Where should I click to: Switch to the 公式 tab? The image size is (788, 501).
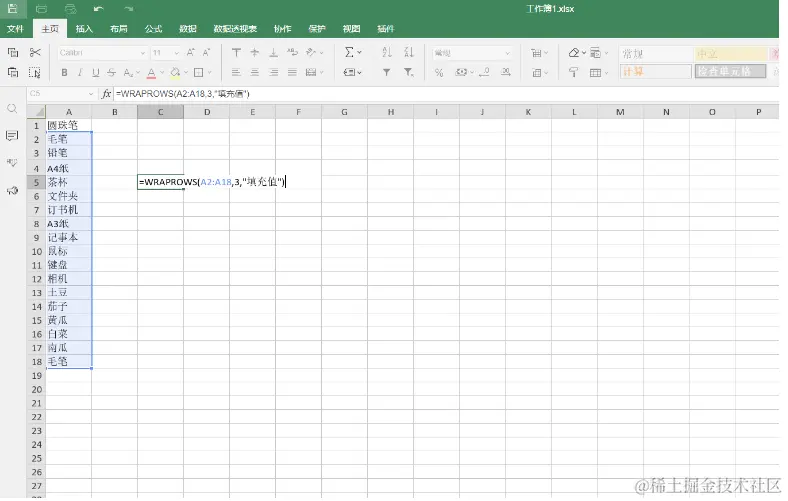pyautogui.click(x=153, y=29)
